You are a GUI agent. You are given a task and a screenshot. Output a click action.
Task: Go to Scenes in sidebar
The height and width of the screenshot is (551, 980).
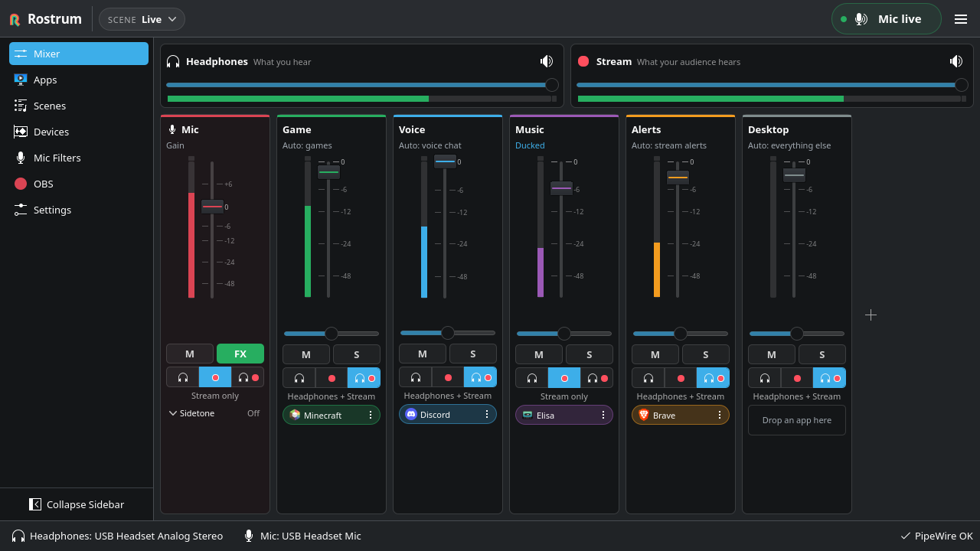click(79, 106)
